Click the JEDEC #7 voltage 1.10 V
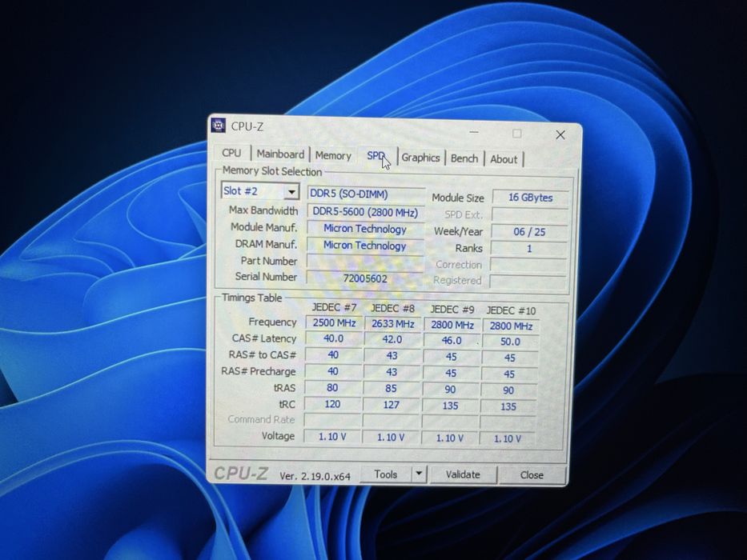The height and width of the screenshot is (560, 747). click(332, 436)
